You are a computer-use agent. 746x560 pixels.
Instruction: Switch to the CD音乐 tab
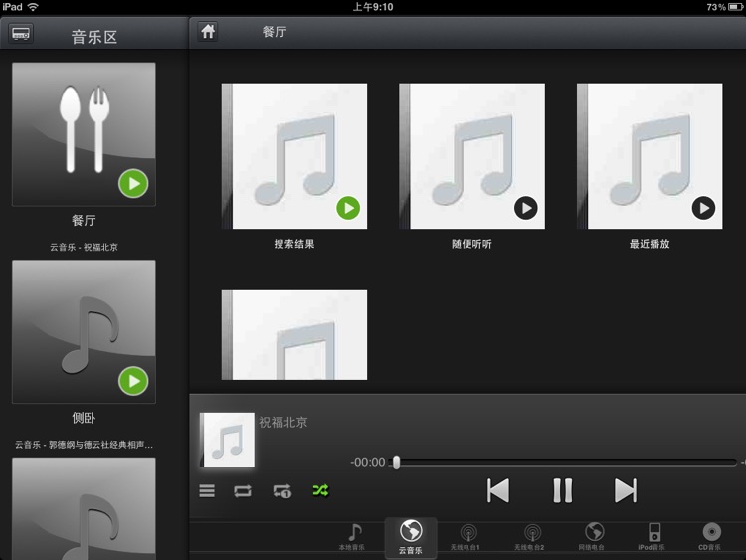710,538
